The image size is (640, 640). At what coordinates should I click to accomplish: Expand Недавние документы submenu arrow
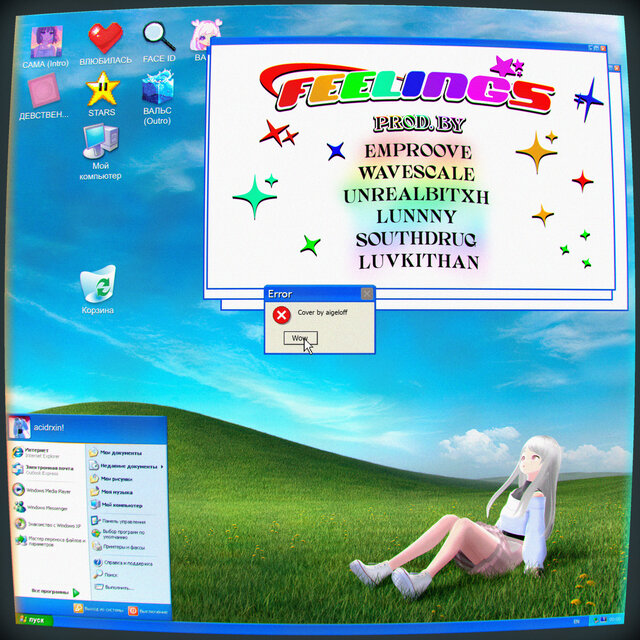pyautogui.click(x=162, y=467)
